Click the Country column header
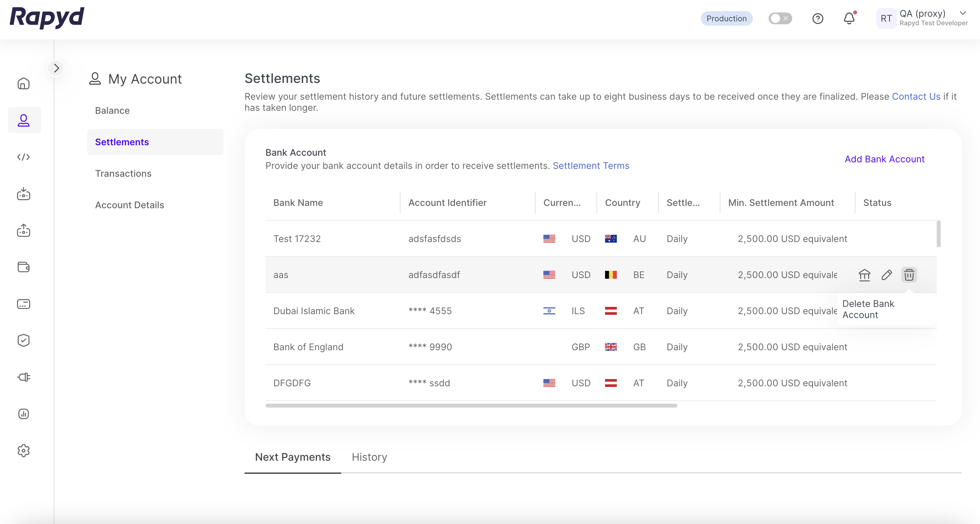 (622, 203)
